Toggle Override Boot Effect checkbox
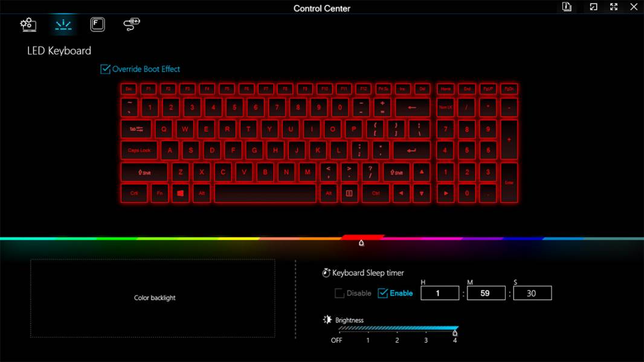This screenshot has width=644, height=362. pyautogui.click(x=105, y=69)
